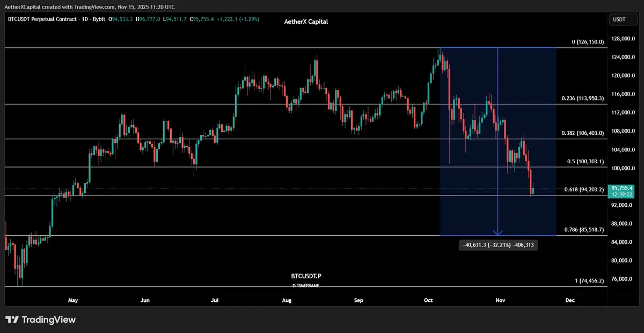Click the 92,000.0 price axis label

621,205
